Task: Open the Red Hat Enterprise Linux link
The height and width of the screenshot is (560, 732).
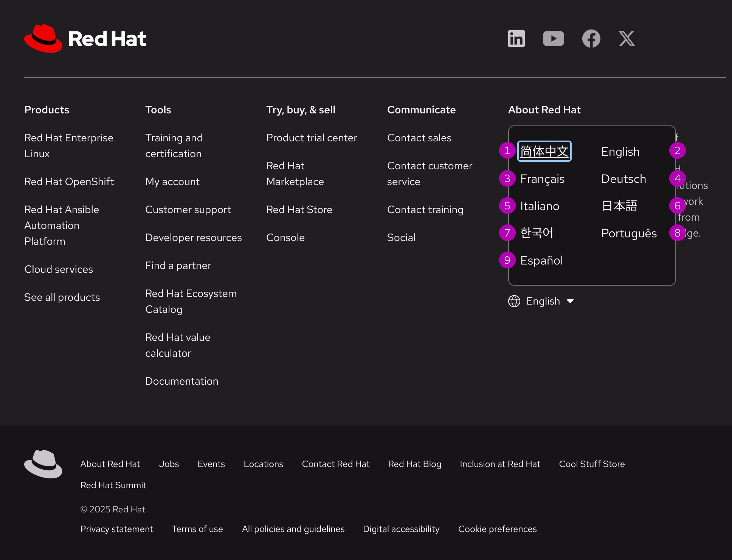Action: pyautogui.click(x=69, y=145)
